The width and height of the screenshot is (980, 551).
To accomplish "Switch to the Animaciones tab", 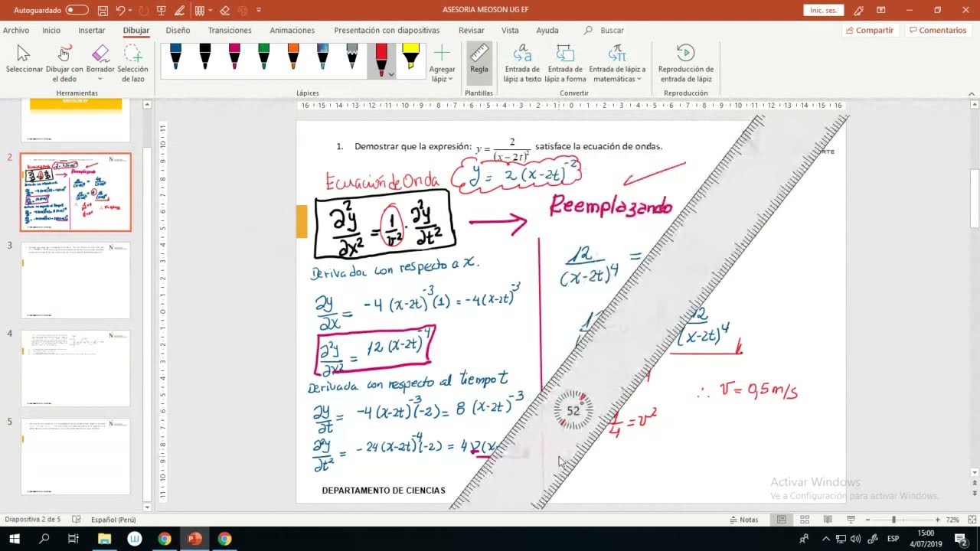I will [292, 30].
